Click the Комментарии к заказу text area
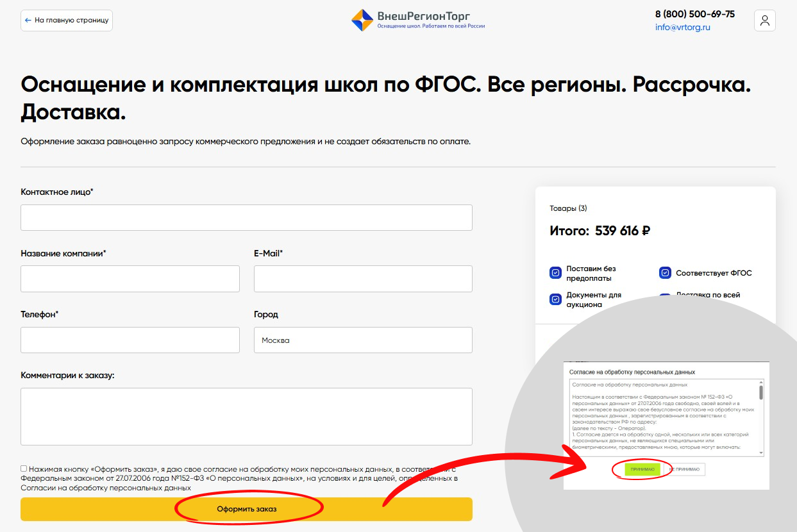Screen dimensions: 797x532 point(246,417)
